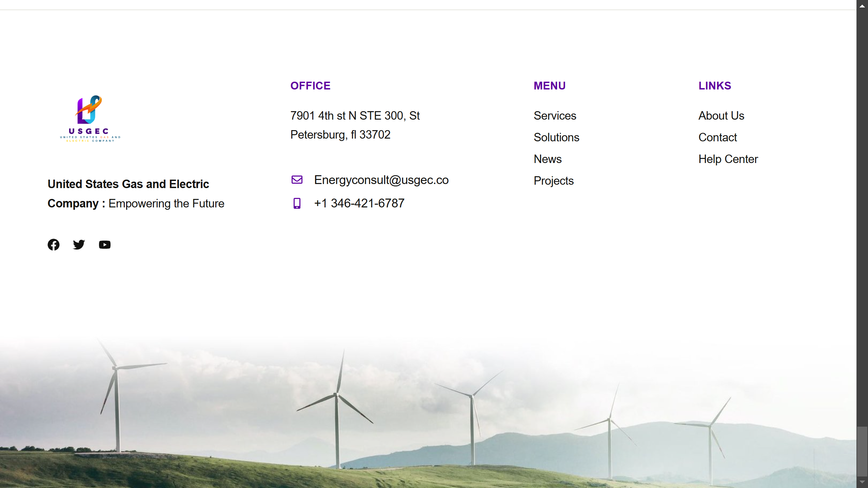Open the Facebook social icon
The width and height of the screenshot is (868, 488).
point(54,245)
